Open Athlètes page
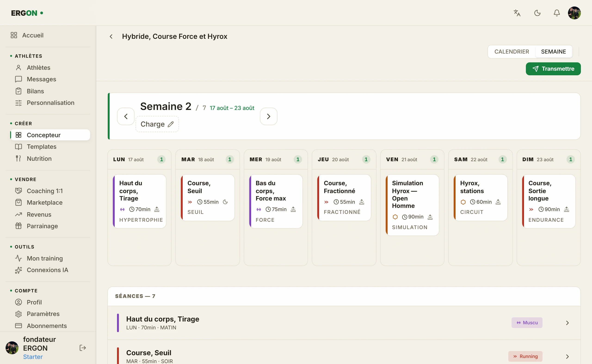The width and height of the screenshot is (592, 364). coord(50,68)
